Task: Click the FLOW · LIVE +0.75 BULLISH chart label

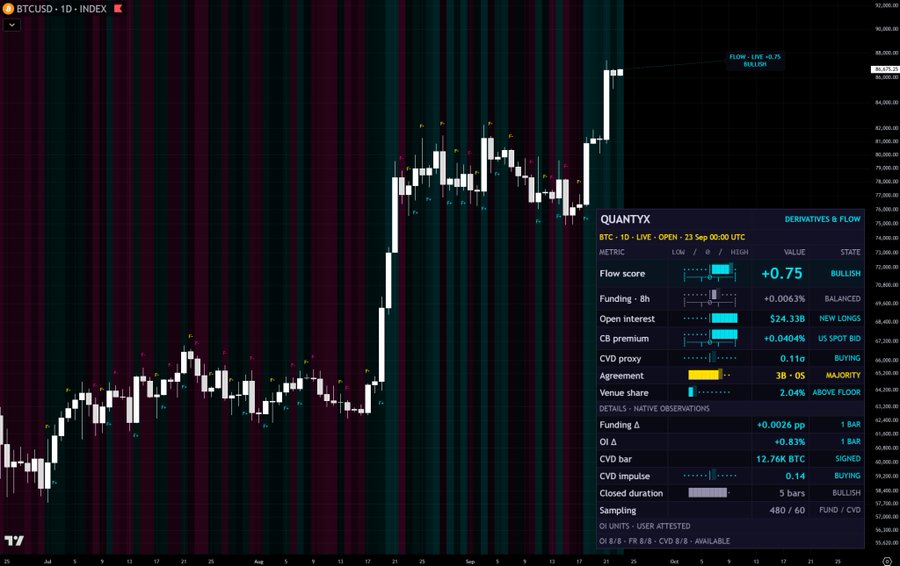Action: coord(755,60)
